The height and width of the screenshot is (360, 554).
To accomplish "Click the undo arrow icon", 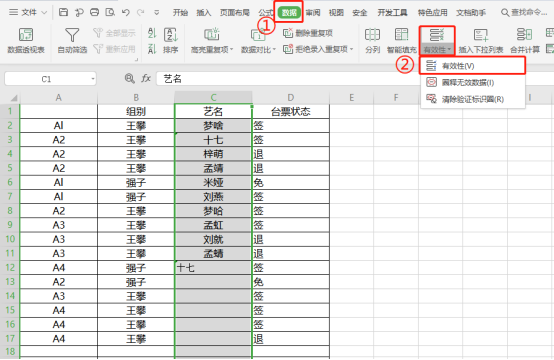I will pyautogui.click(x=125, y=12).
